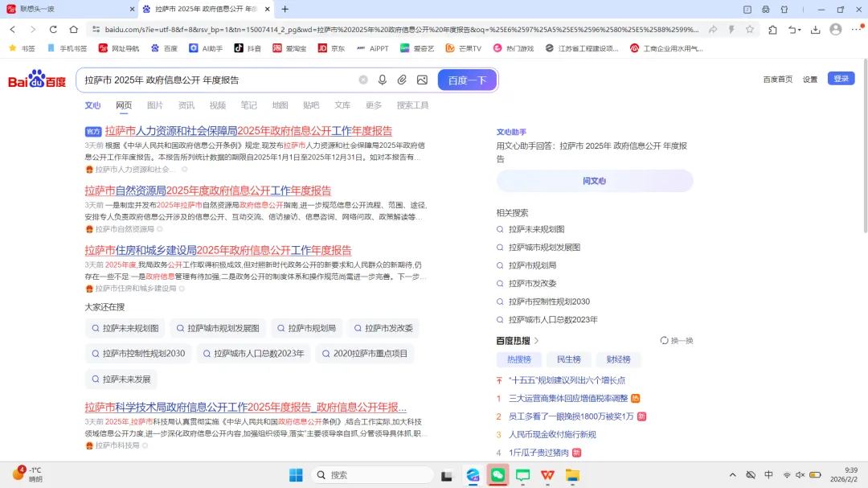Open File Explorer from the taskbar

(x=572, y=475)
